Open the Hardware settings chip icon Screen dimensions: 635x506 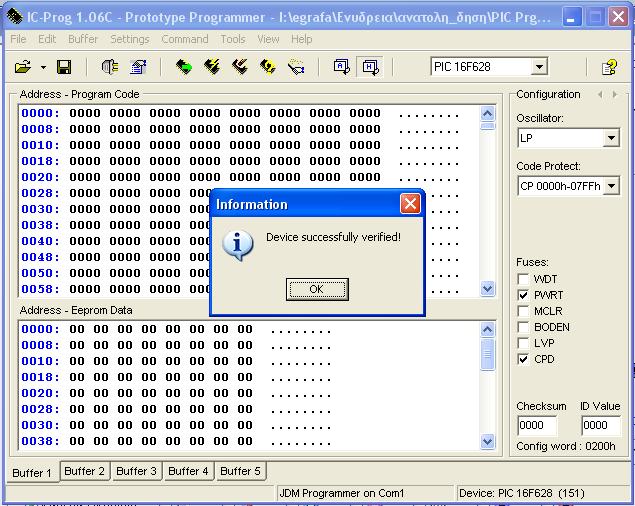click(x=109, y=67)
